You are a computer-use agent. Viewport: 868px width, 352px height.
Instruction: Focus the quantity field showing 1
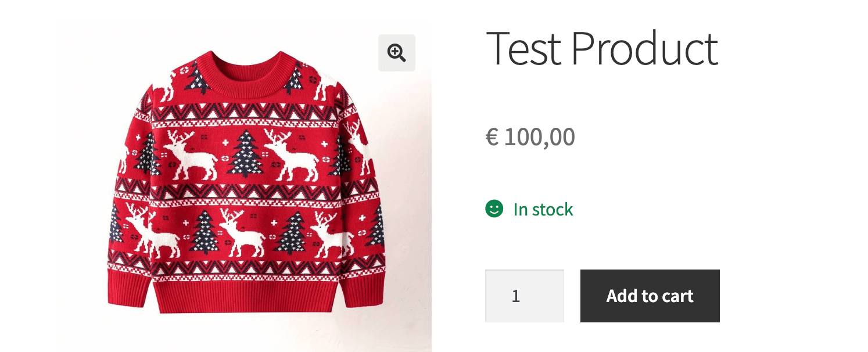(x=524, y=296)
